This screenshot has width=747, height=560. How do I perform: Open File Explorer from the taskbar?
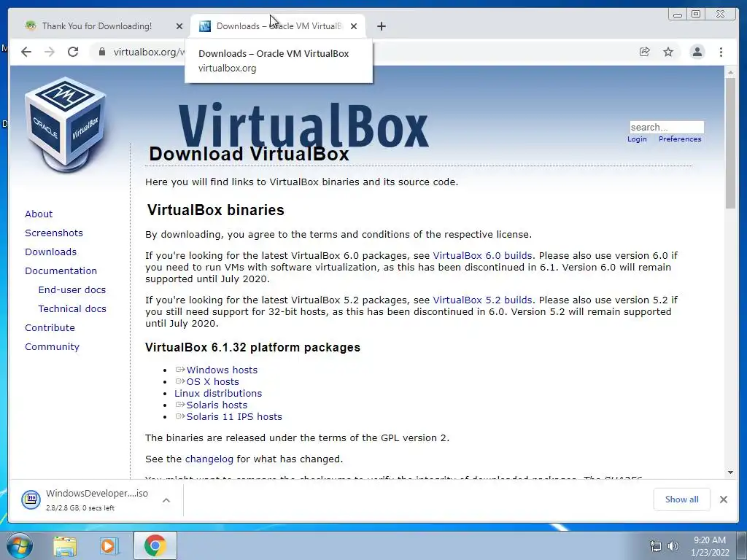[x=65, y=545]
